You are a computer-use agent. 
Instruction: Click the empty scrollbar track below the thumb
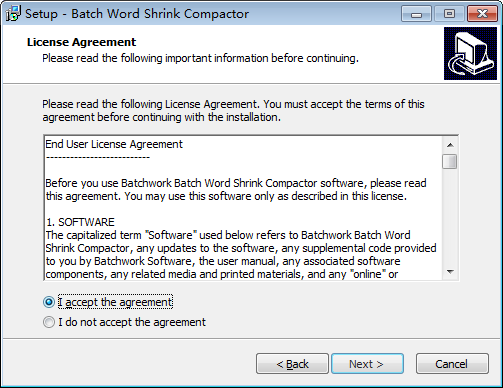[x=450, y=217]
